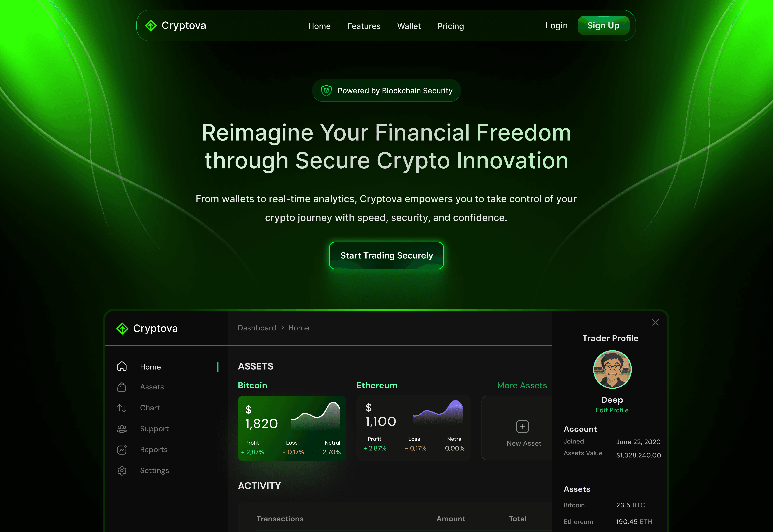Open the Features navigation item
Screen dimensions: 773x532
364,26
